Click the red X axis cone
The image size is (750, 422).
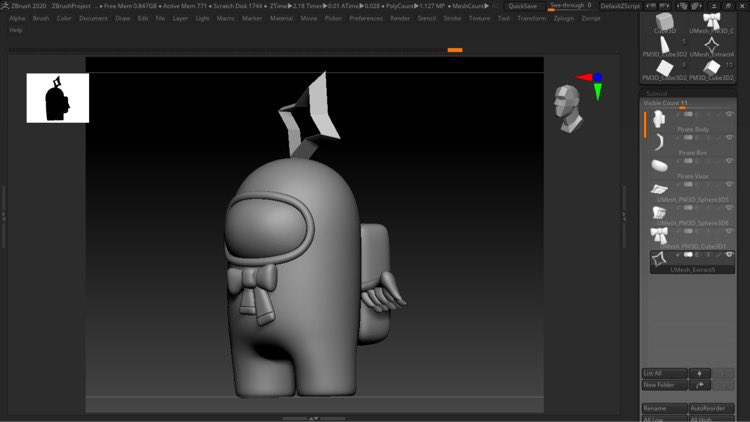[x=584, y=77]
